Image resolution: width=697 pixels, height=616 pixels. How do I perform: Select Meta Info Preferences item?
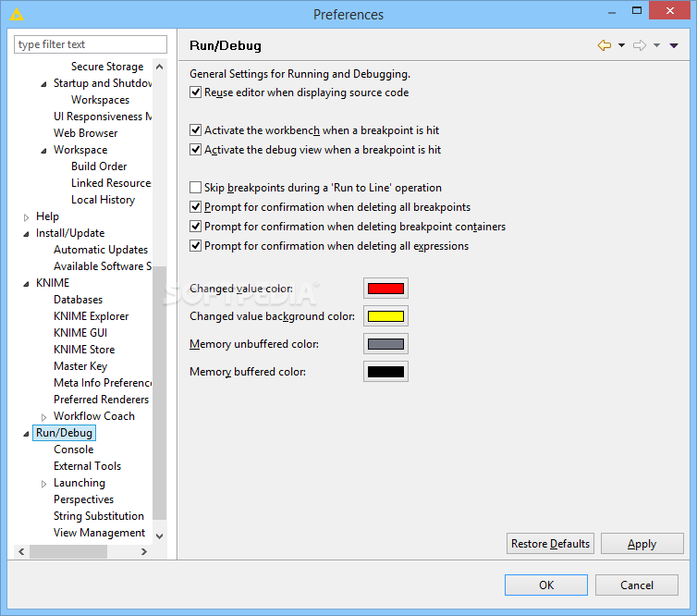click(103, 383)
